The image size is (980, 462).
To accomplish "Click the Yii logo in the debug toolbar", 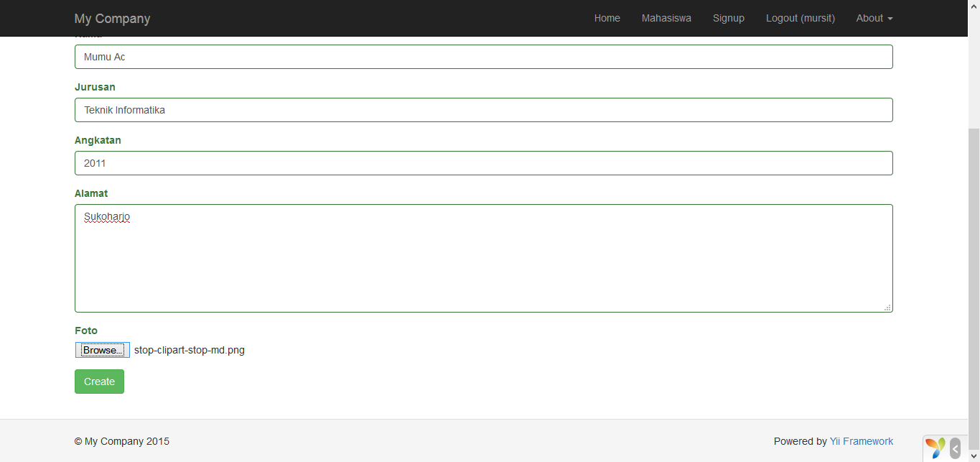I will (935, 447).
